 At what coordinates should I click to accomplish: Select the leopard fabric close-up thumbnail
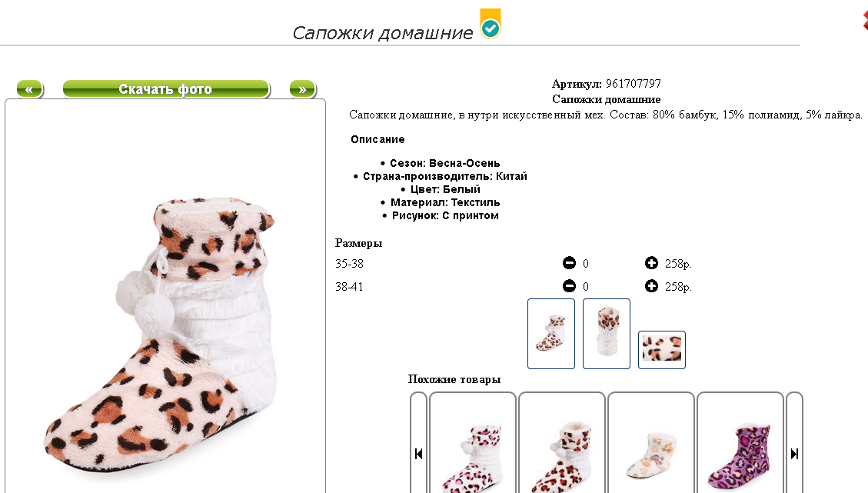click(661, 349)
